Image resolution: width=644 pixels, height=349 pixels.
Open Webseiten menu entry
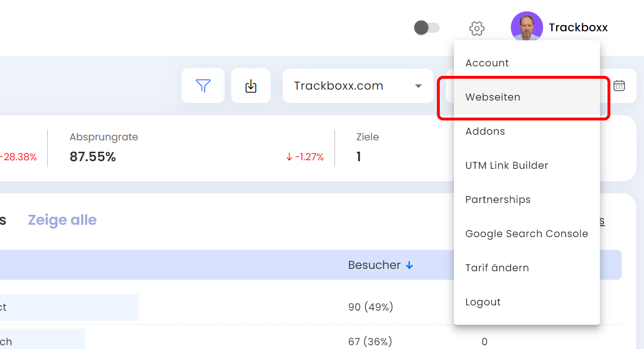tap(493, 97)
